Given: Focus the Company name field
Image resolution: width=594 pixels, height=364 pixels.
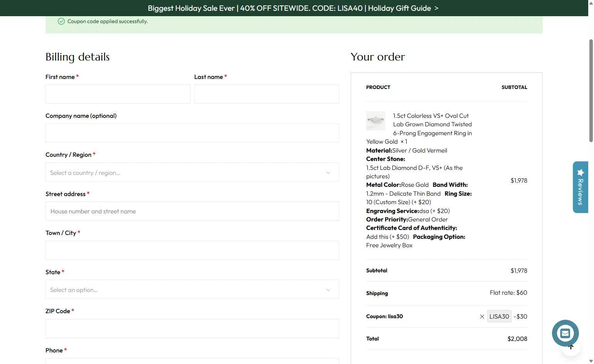Looking at the screenshot, I should (x=192, y=133).
